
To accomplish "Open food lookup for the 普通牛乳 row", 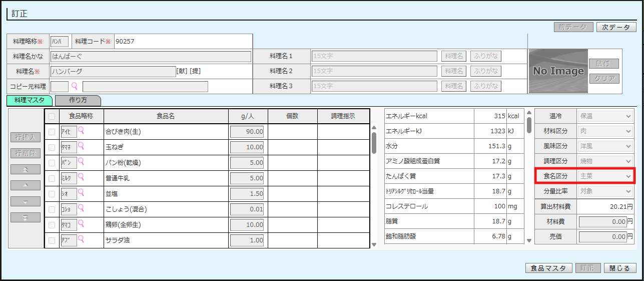I will 81,177.
